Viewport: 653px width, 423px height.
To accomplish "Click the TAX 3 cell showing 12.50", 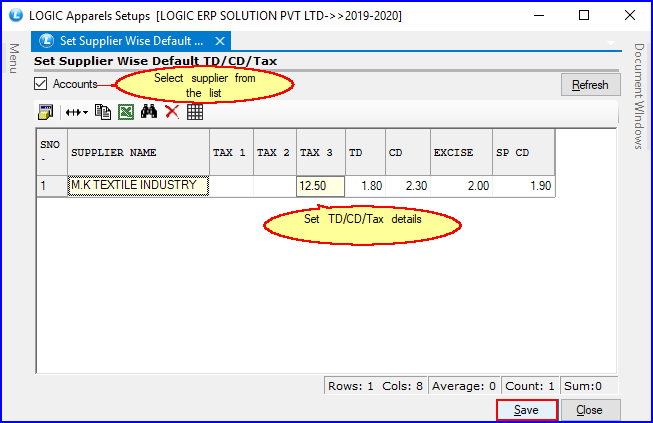I will (320, 186).
